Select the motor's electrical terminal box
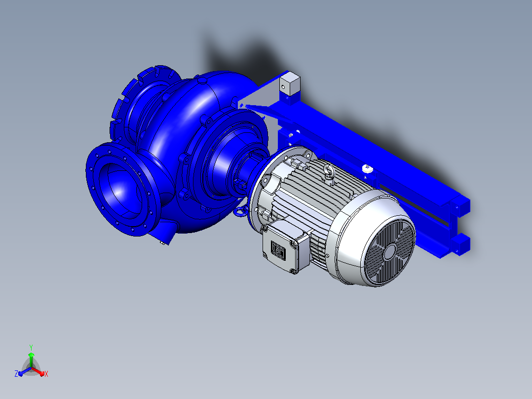Viewport: 532px width, 399px height. coord(286,247)
